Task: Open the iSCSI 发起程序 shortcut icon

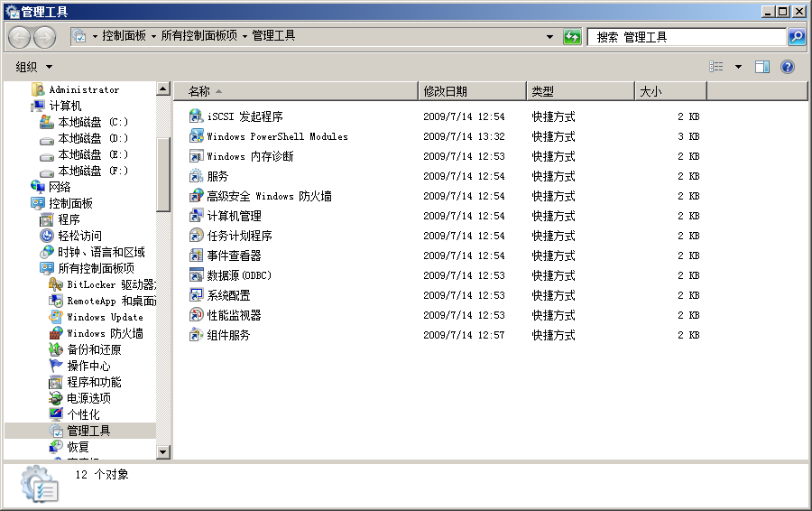Action: coord(196,116)
